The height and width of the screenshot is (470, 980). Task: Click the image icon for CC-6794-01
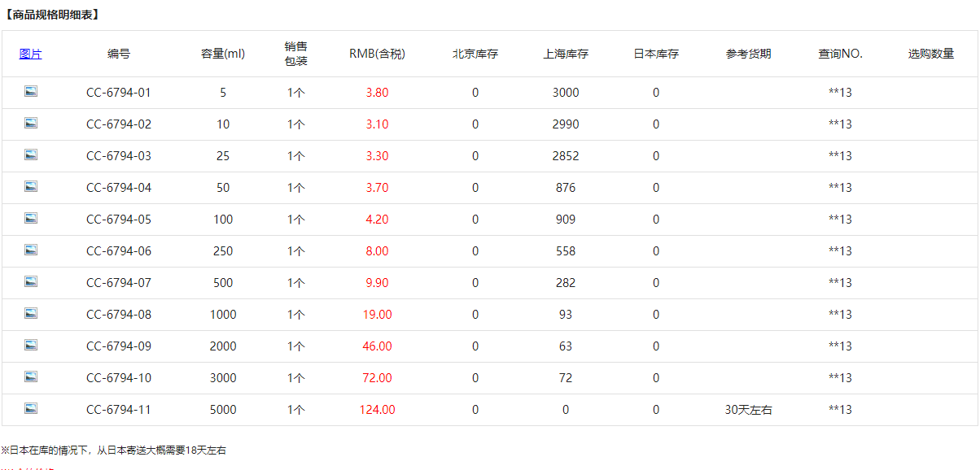[31, 92]
